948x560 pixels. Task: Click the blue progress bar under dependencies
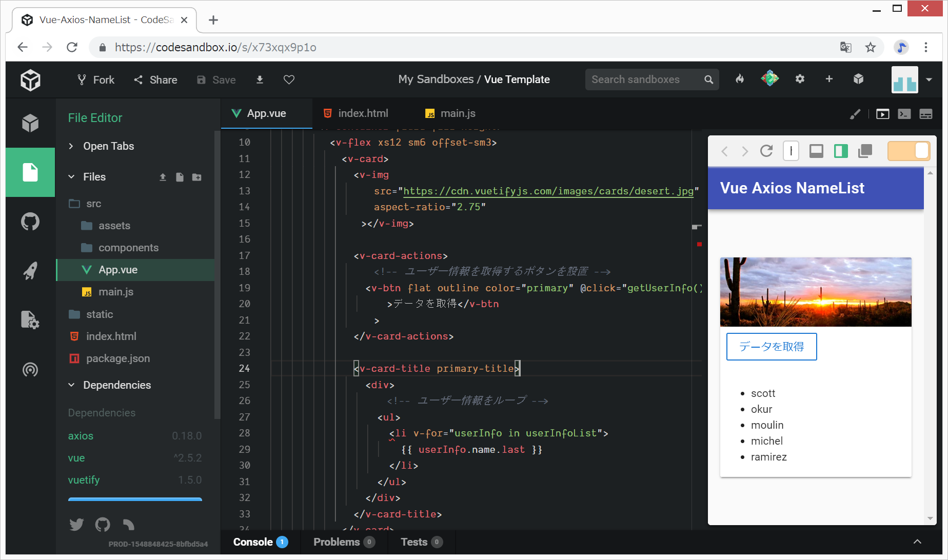tap(135, 498)
